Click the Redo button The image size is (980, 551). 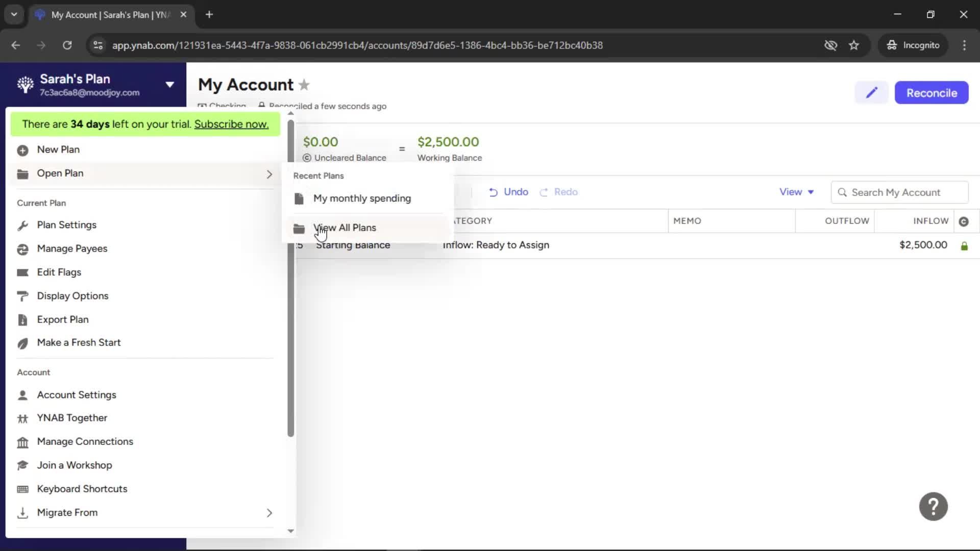point(559,192)
